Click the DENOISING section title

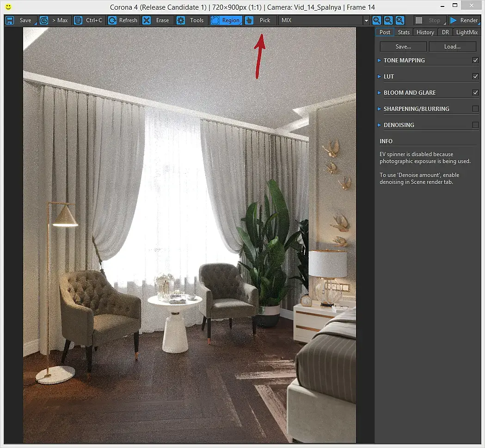point(399,125)
